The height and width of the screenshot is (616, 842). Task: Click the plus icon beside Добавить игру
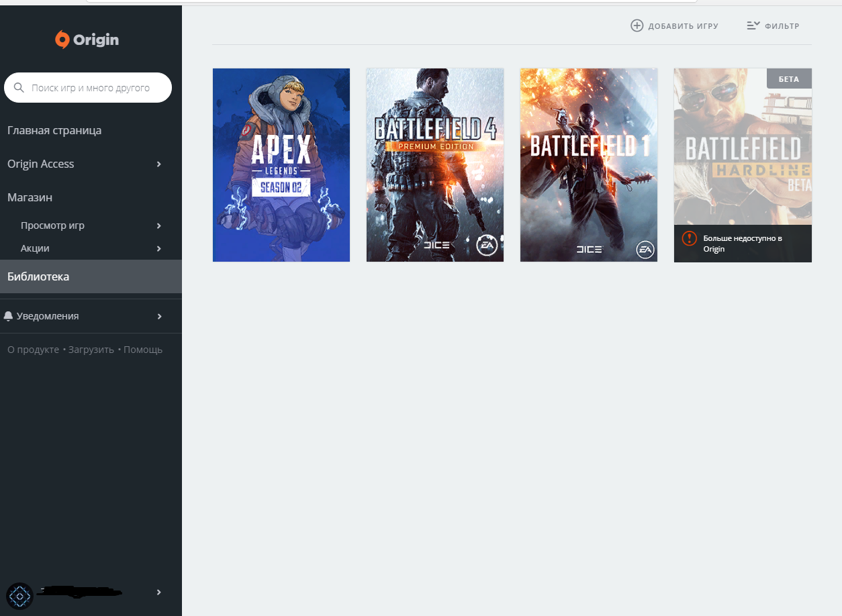tap(637, 25)
